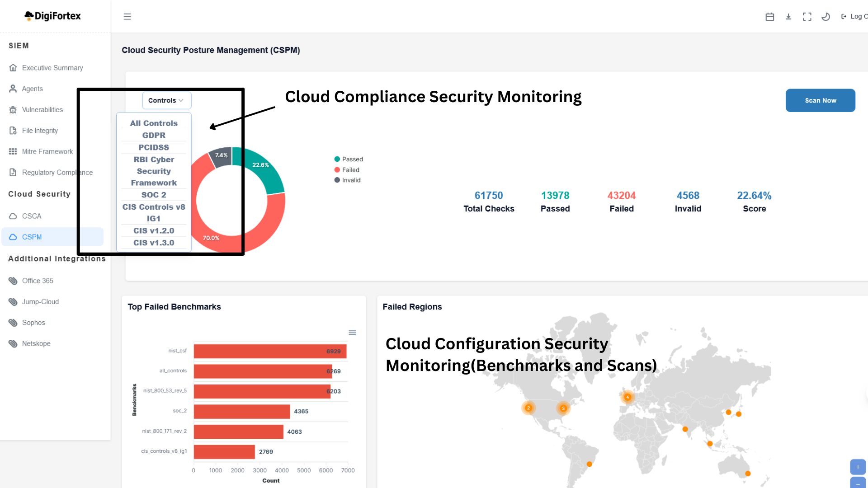Click the map cluster marker labeled 4
This screenshot has width=868, height=488.
627,397
